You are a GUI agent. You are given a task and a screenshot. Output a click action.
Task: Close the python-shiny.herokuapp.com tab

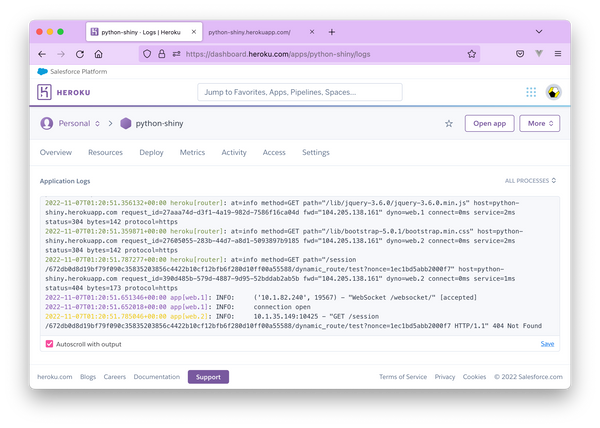tap(312, 32)
